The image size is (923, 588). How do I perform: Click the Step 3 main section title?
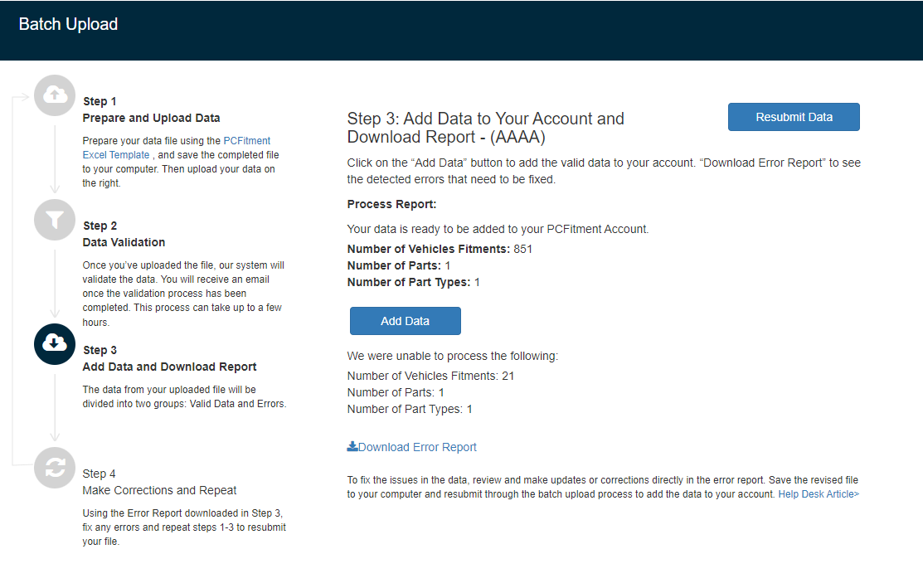485,128
